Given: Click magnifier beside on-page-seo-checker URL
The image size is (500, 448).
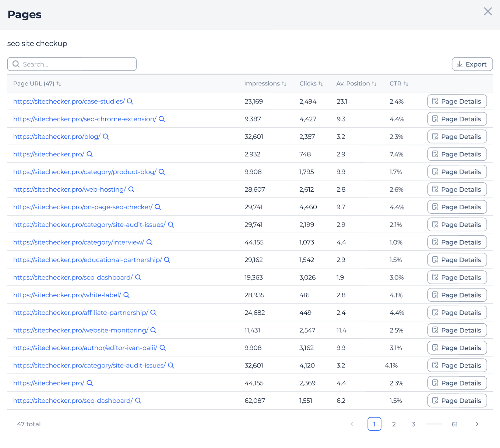Looking at the screenshot, I should coord(158,207).
